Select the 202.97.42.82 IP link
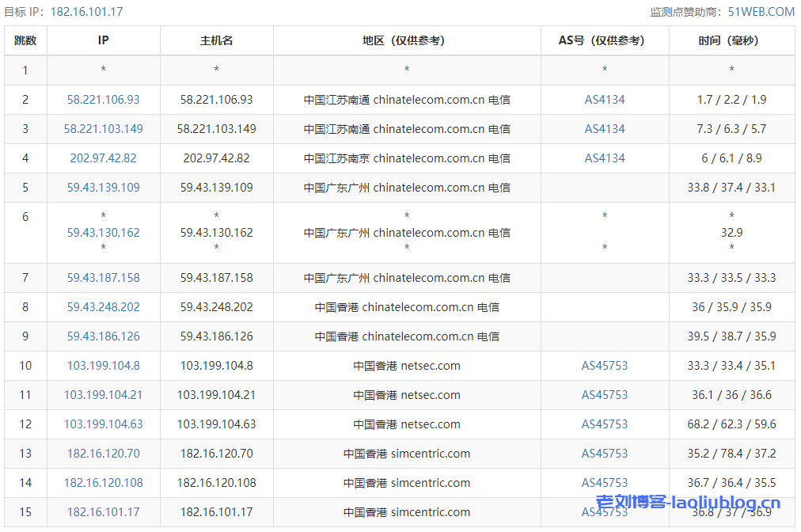This screenshot has height=532, width=801. click(103, 158)
